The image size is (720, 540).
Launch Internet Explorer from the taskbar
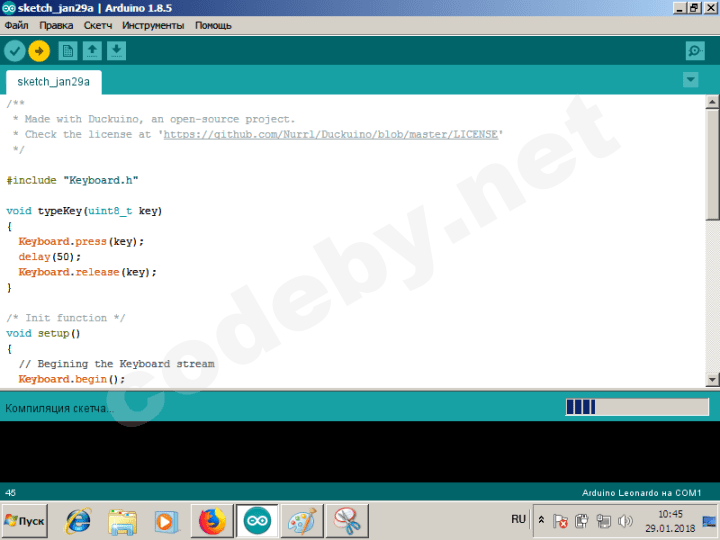(78, 521)
